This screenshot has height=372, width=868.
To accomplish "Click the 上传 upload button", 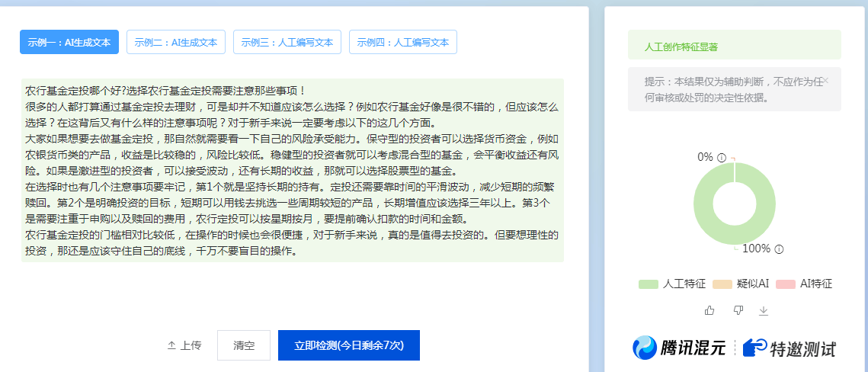I will [x=184, y=345].
